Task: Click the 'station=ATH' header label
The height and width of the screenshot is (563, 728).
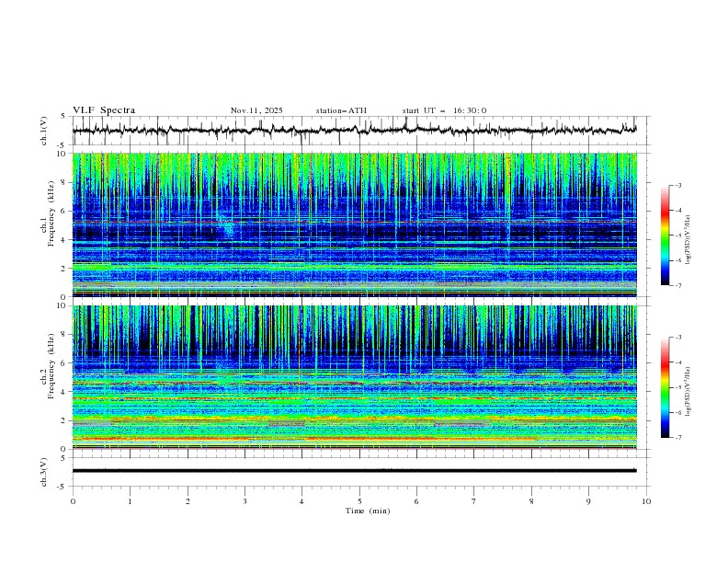Action: pos(341,110)
